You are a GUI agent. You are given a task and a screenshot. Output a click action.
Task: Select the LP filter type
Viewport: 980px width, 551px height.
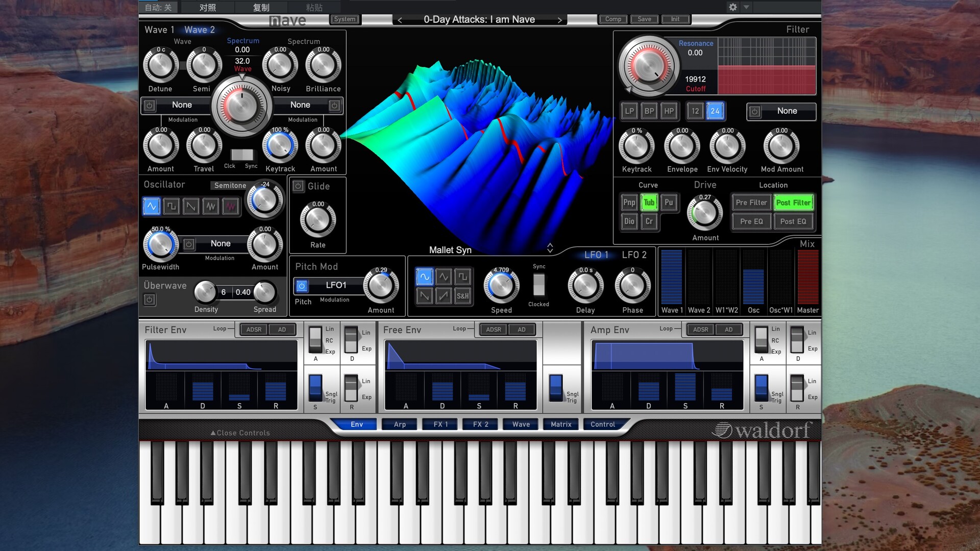coord(629,111)
